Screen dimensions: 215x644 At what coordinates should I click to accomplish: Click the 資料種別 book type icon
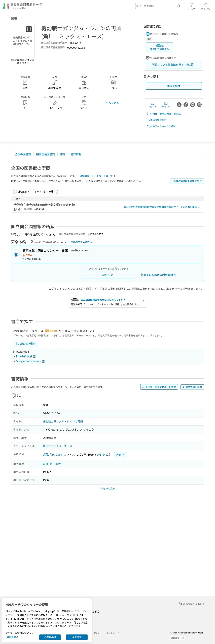pos(25,82)
